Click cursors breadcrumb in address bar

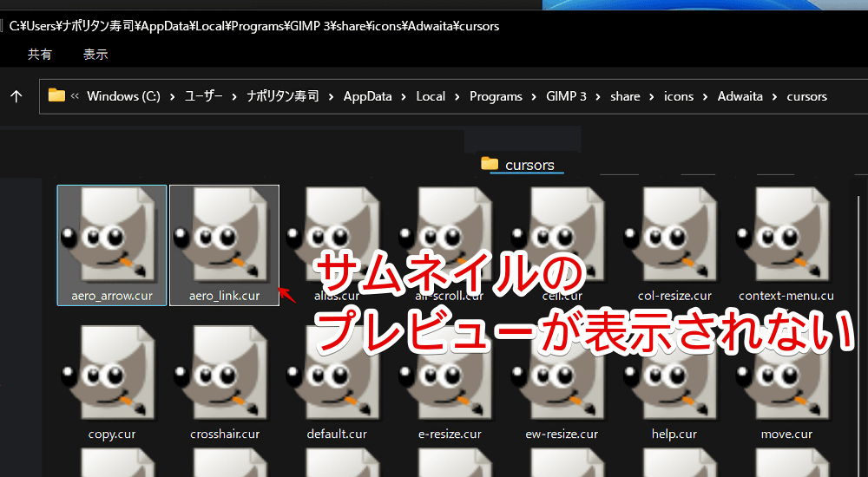coord(806,96)
